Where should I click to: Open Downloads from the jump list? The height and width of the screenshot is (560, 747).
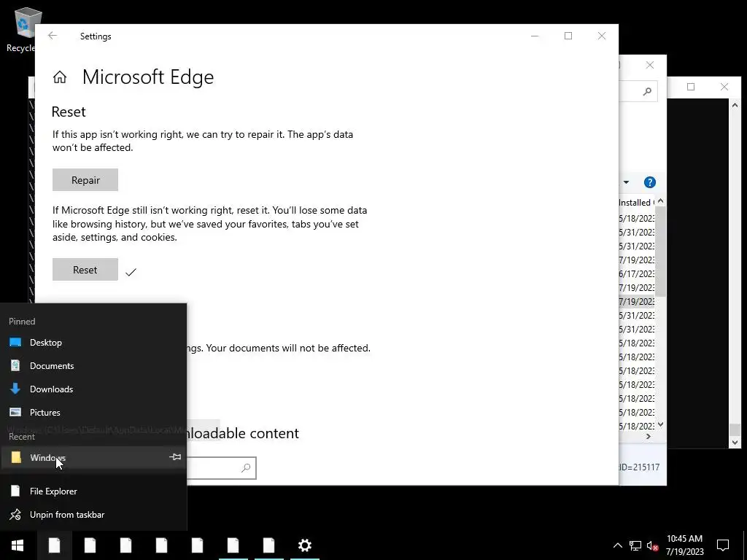[93, 389]
